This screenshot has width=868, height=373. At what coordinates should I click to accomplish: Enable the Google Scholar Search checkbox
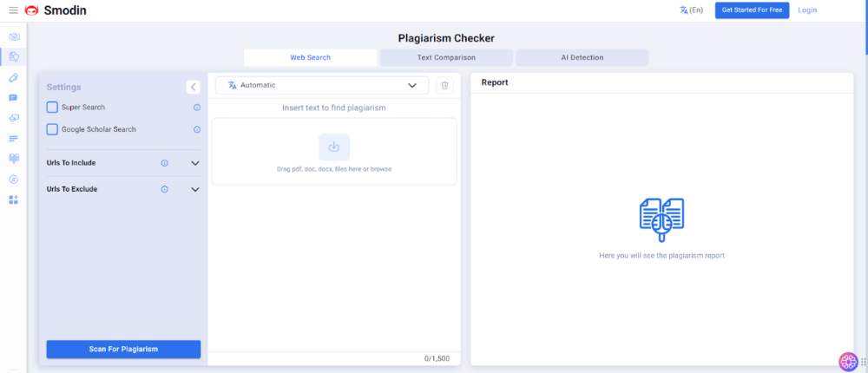coord(52,129)
